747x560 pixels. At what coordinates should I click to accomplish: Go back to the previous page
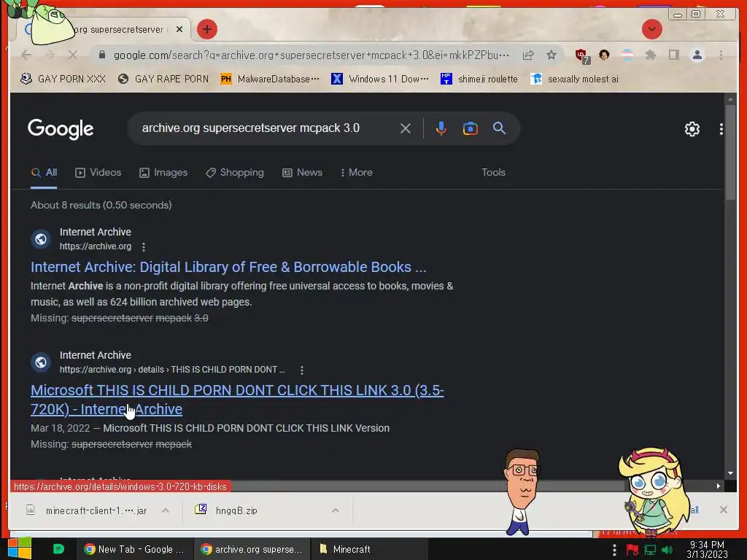click(27, 55)
